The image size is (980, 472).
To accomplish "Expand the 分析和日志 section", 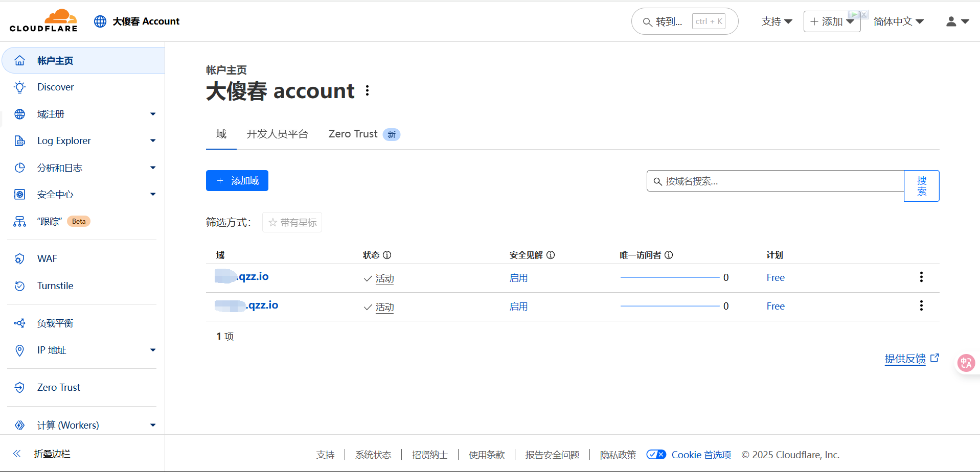I will [59, 168].
